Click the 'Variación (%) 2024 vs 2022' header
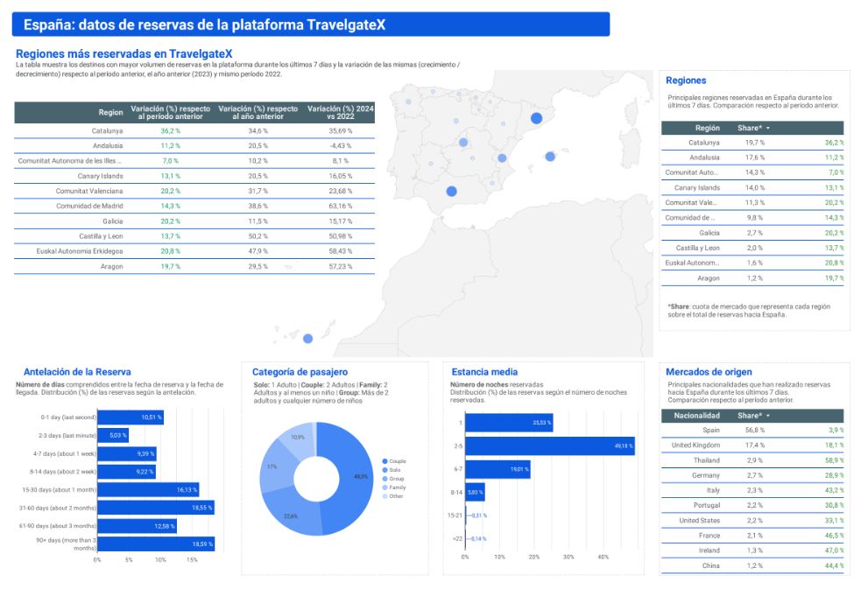Image resolution: width=868 pixels, height=589 pixels. pos(341,112)
